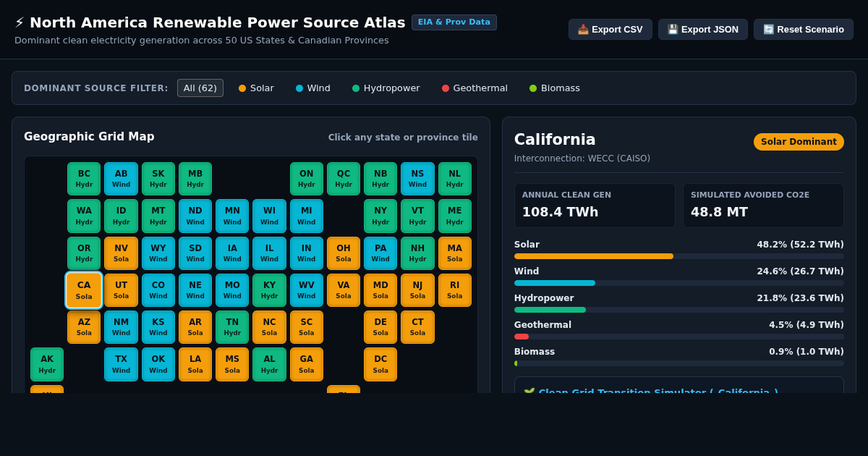Click the Hydropower share progress bar
This screenshot has width=868, height=456.
(679, 310)
